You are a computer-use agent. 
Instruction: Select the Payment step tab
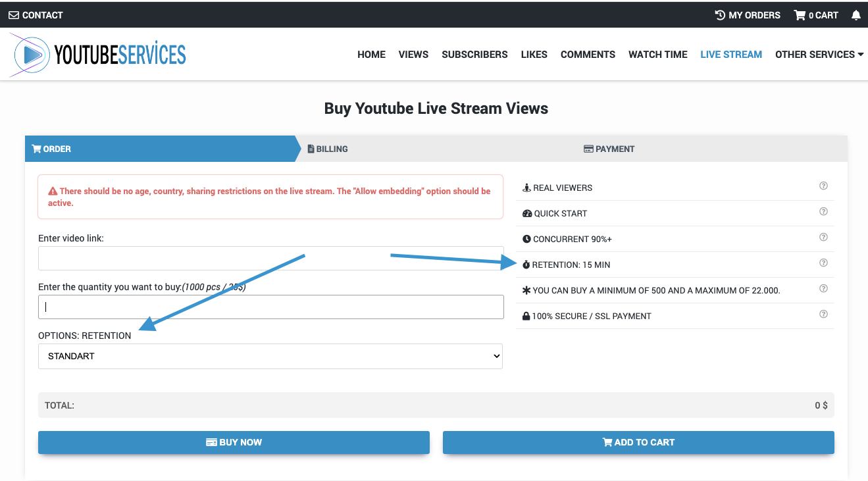coord(609,149)
